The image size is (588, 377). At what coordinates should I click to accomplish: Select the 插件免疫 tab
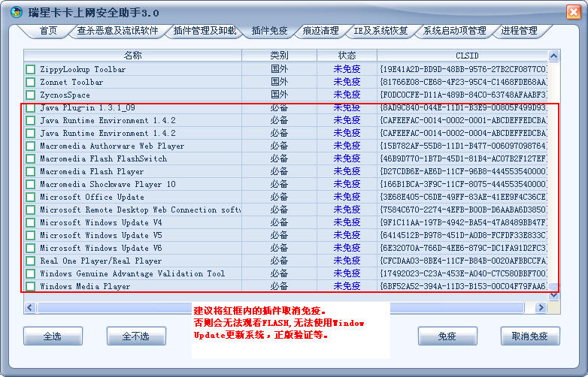269,31
